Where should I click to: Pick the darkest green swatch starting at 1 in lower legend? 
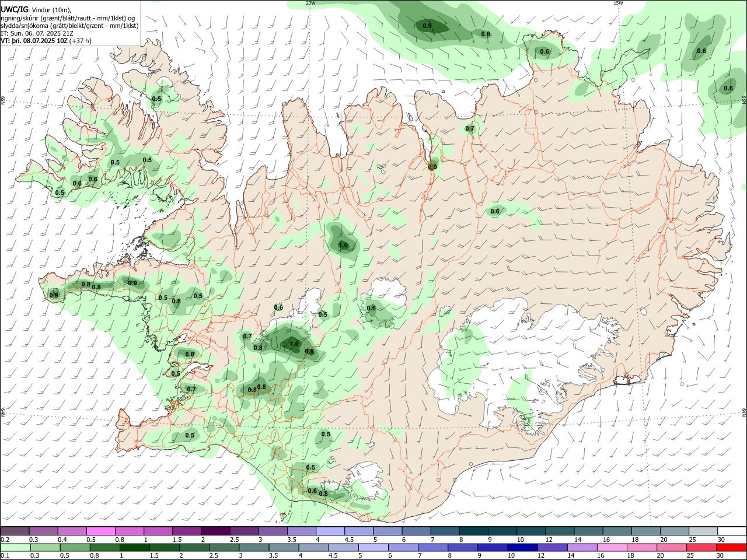pos(134,547)
